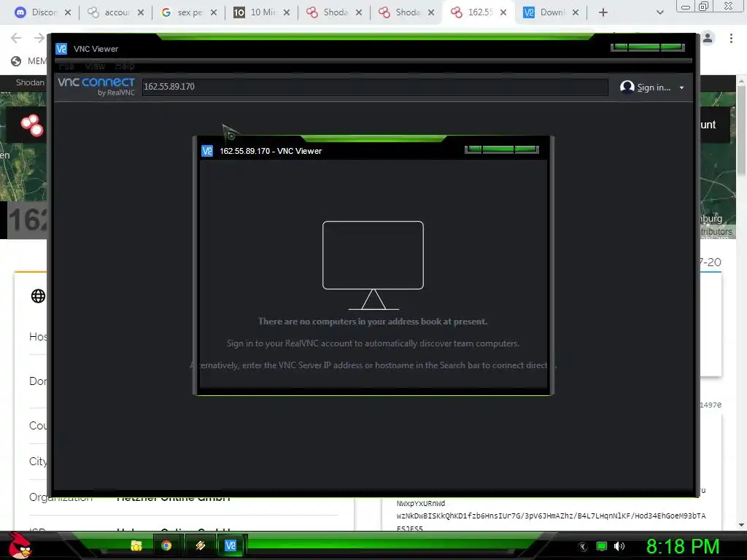Open the pencil app taskbar icon

pyautogui.click(x=200, y=545)
